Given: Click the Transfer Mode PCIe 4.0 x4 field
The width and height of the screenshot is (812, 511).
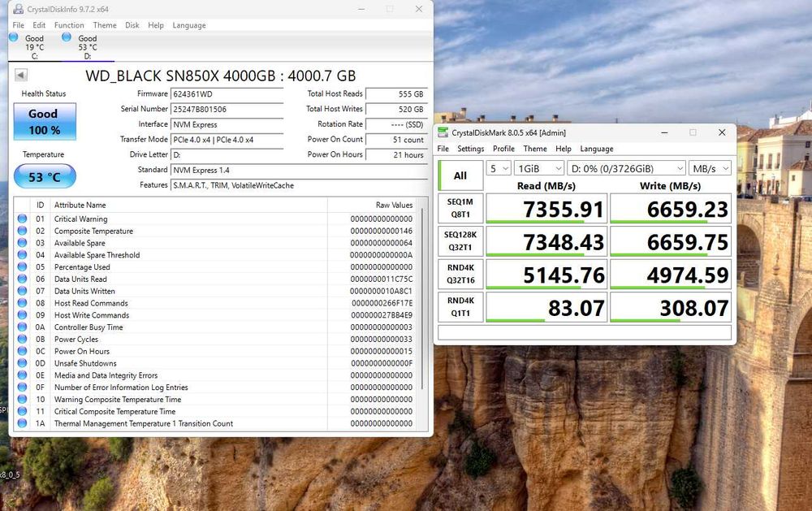Looking at the screenshot, I should (x=227, y=140).
